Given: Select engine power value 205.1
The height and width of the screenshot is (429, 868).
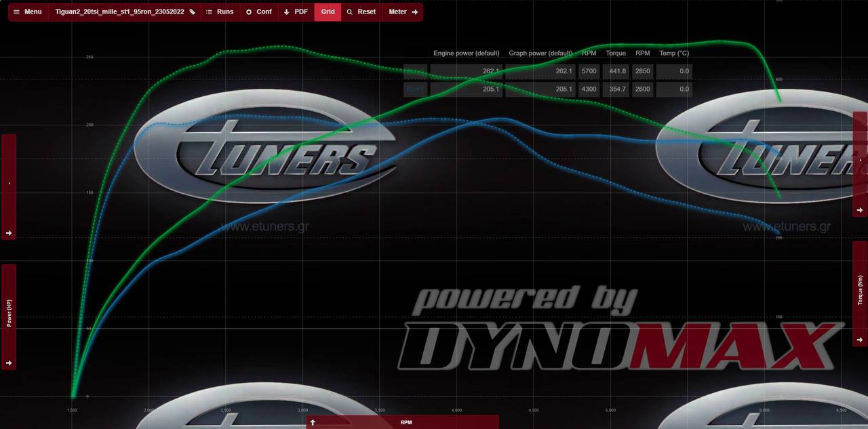Looking at the screenshot, I should click(467, 89).
